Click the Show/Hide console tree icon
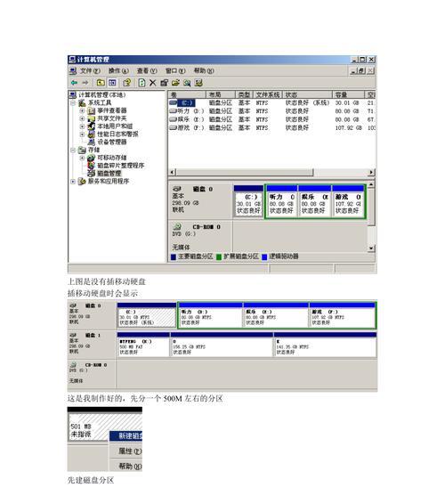The height and width of the screenshot is (504, 445). click(x=112, y=83)
